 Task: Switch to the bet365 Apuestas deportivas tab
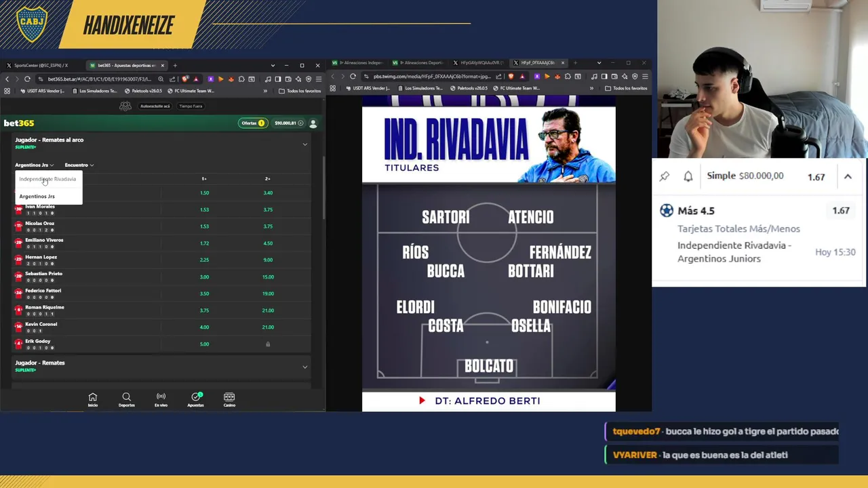pos(127,66)
